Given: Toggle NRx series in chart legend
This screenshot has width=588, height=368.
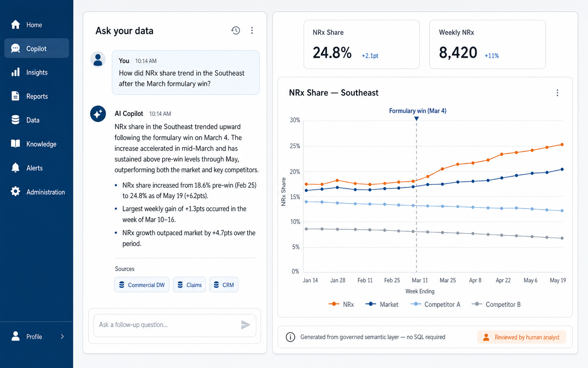Looking at the screenshot, I should (341, 304).
